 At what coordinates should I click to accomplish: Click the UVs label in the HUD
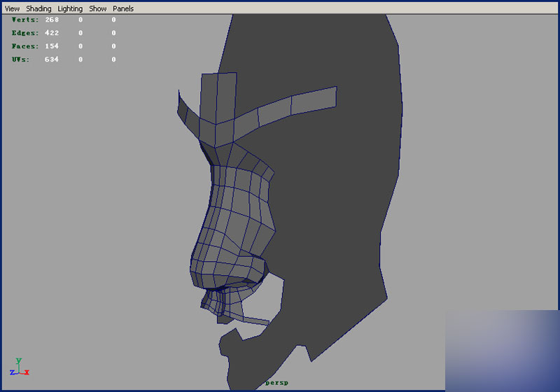21,59
